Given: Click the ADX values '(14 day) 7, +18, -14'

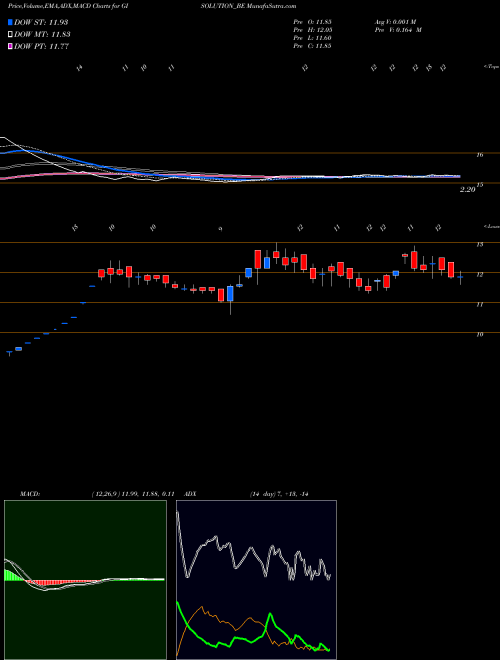Looking at the screenshot, I should coord(279,494).
